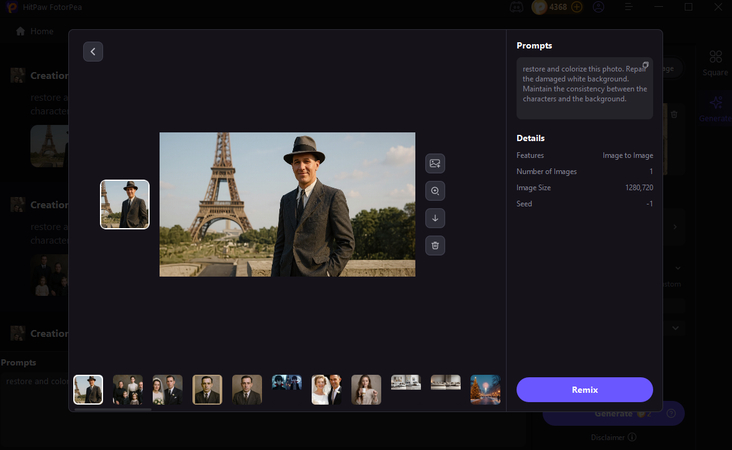732x450 pixels.
Task: Open the background Eiffel Tower creation thumbnail
Action: tap(49, 146)
